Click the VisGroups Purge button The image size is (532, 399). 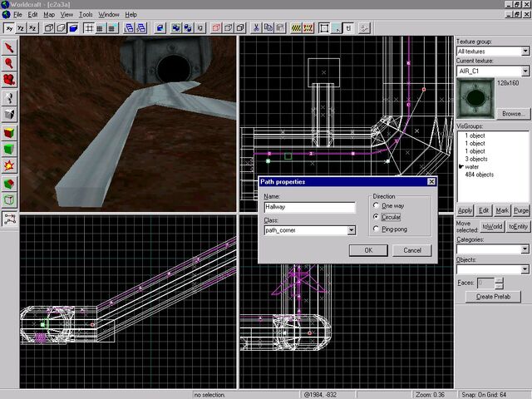pos(520,210)
